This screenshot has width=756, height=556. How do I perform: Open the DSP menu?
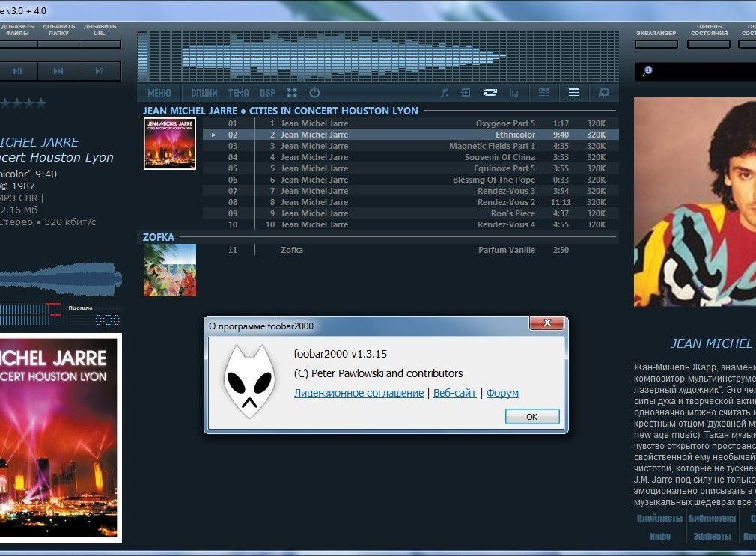click(267, 93)
